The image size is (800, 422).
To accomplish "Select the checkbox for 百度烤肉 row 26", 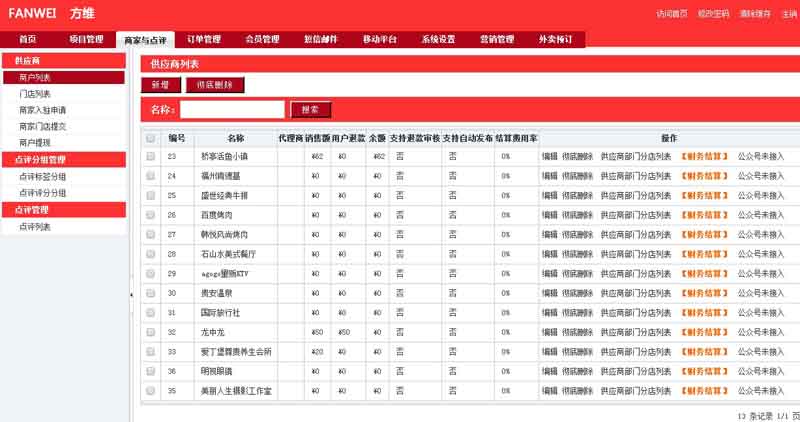I will 151,215.
